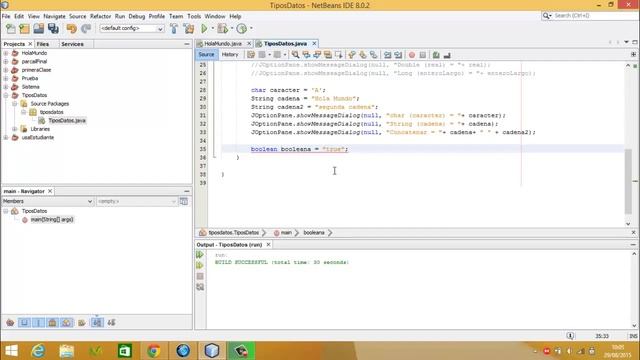Screen dimensions: 640x360
Task: Click the Comment code icon in editor toolbar
Action: [436, 55]
